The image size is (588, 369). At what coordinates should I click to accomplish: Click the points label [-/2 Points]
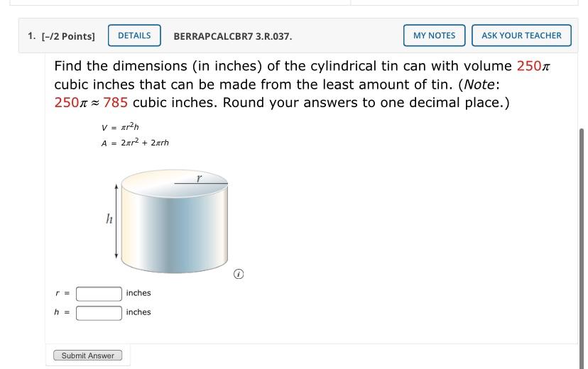pyautogui.click(x=68, y=36)
